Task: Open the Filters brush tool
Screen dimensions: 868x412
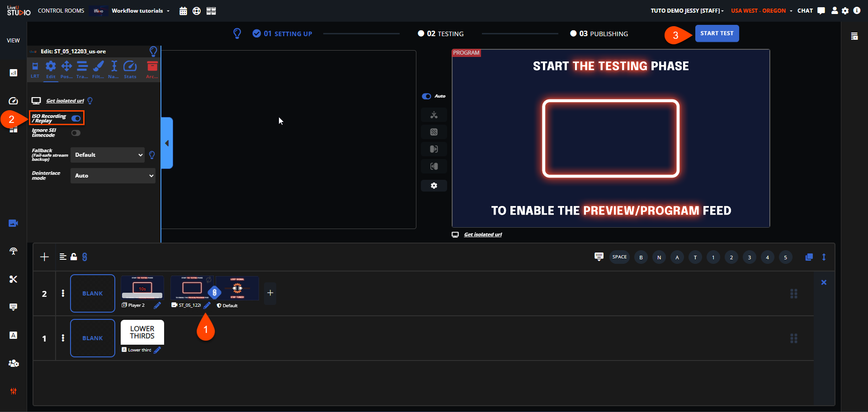Action: tap(98, 69)
